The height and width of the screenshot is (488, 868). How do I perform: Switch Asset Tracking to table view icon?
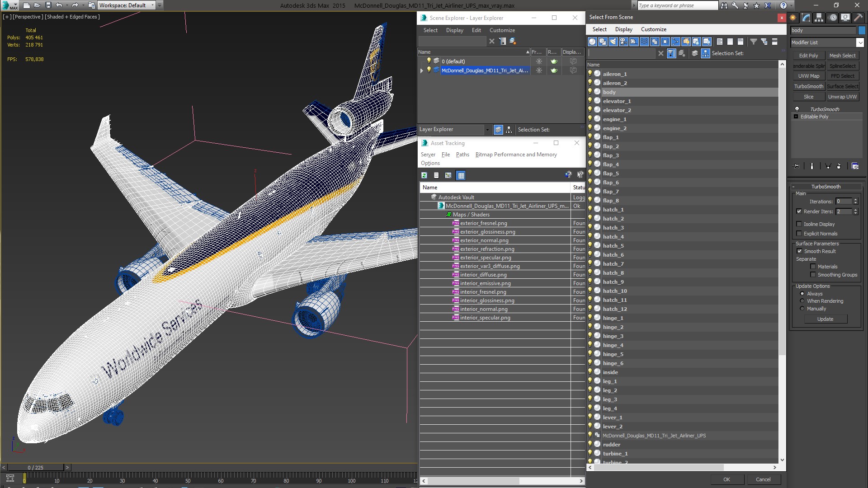pyautogui.click(x=461, y=175)
